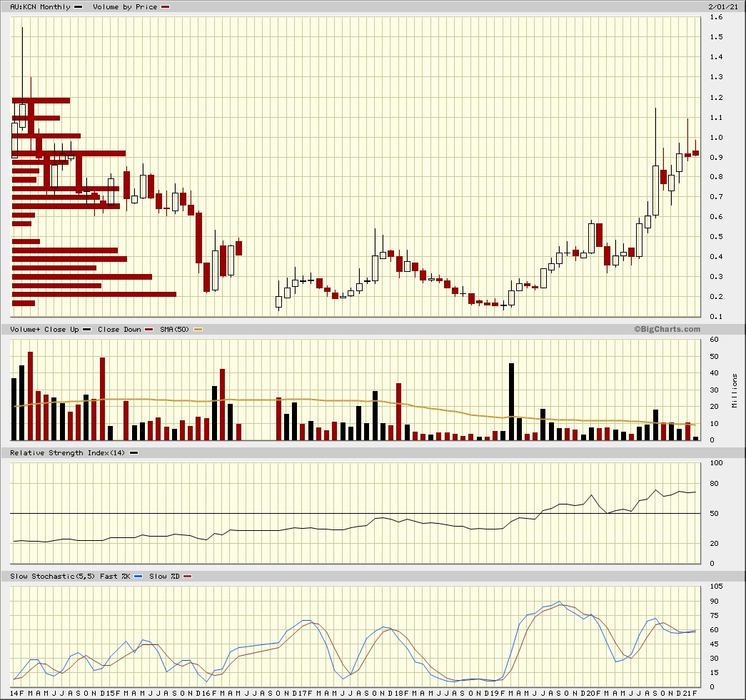The image size is (746, 700).
Task: Click the 14F label on the time axis
Action: tap(15, 694)
